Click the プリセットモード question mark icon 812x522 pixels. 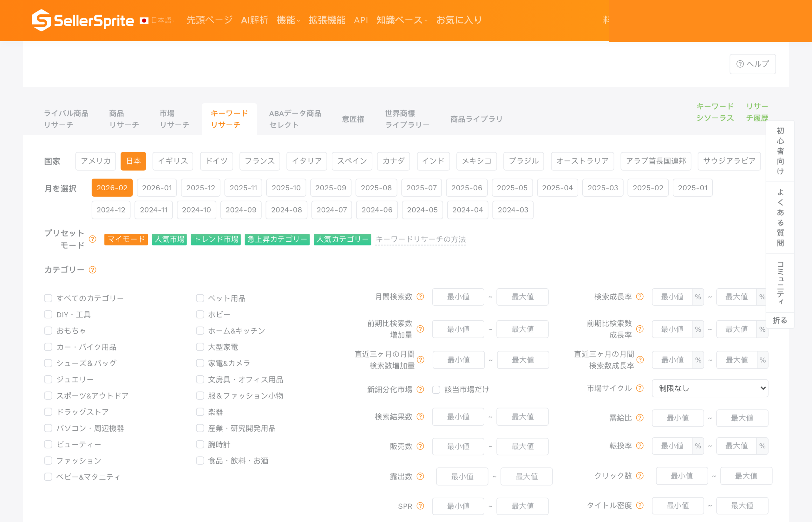(92, 239)
